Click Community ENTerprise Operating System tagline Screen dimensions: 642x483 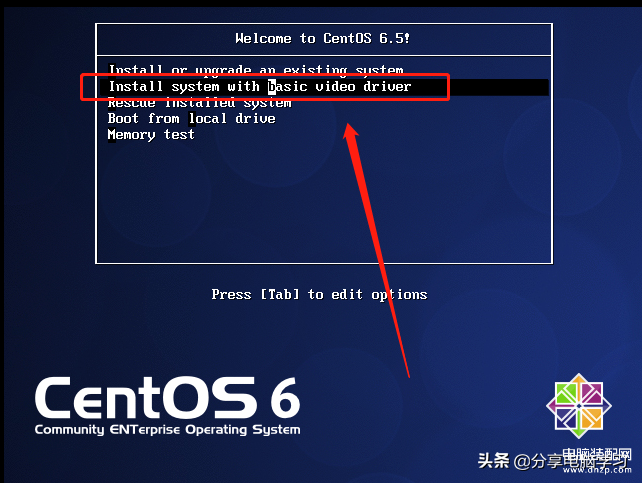[x=167, y=430]
